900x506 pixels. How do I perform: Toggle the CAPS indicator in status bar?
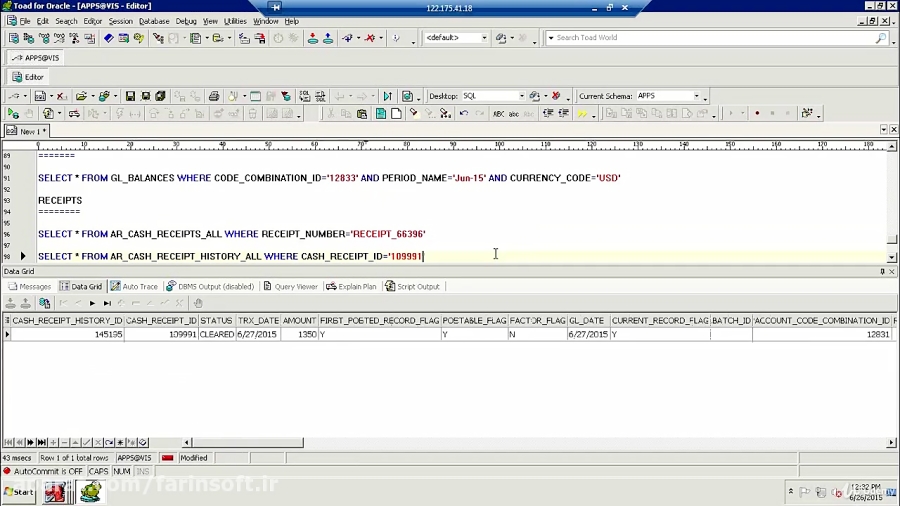click(98, 471)
